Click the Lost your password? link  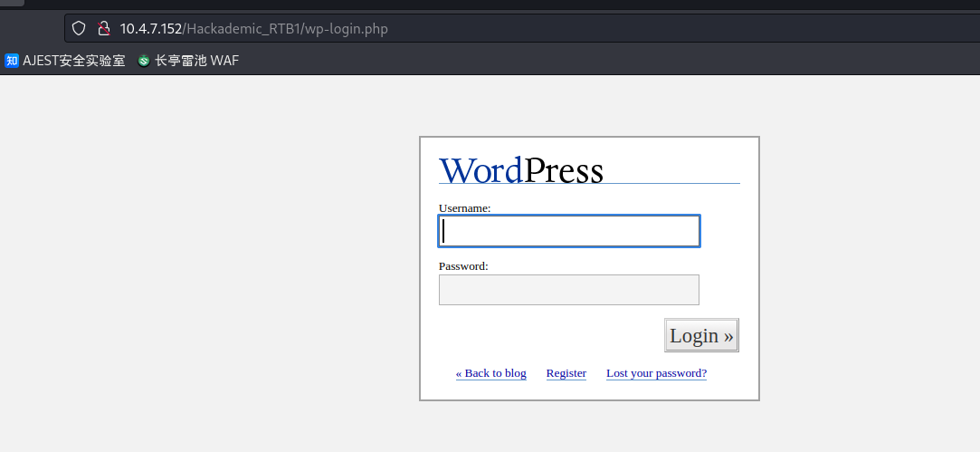(x=656, y=373)
